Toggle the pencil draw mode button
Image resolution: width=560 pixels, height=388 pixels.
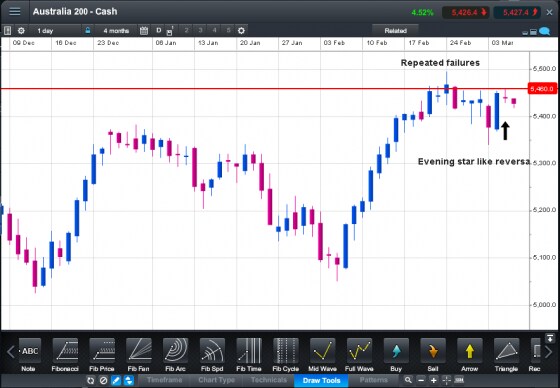(x=116, y=380)
